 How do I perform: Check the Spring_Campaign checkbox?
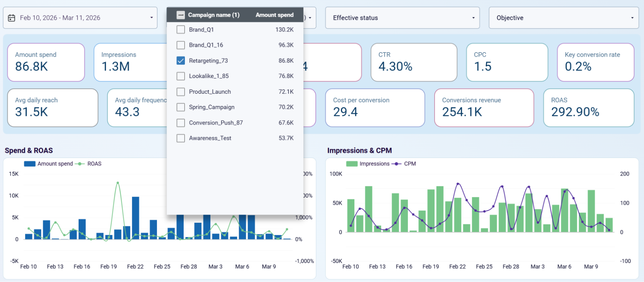(x=181, y=107)
